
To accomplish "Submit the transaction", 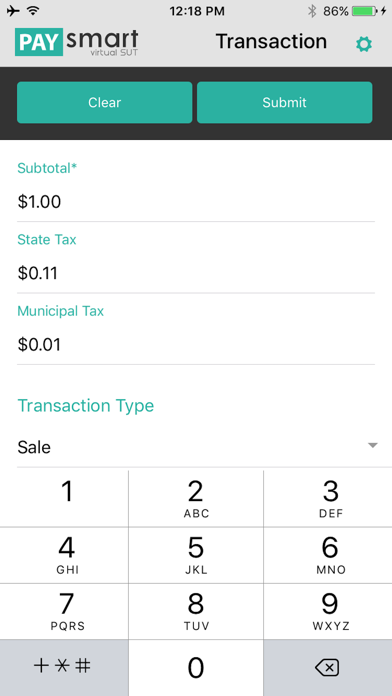I will (285, 103).
